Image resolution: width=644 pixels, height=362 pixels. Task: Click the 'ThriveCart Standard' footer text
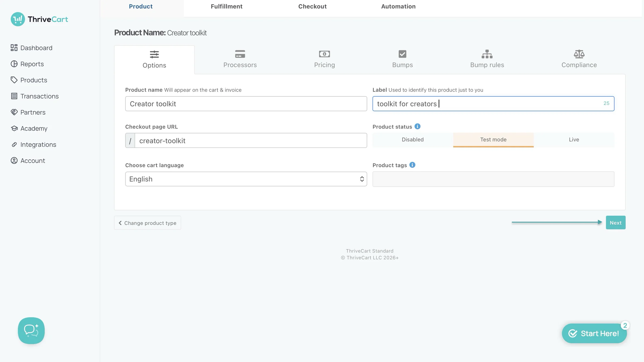369,251
